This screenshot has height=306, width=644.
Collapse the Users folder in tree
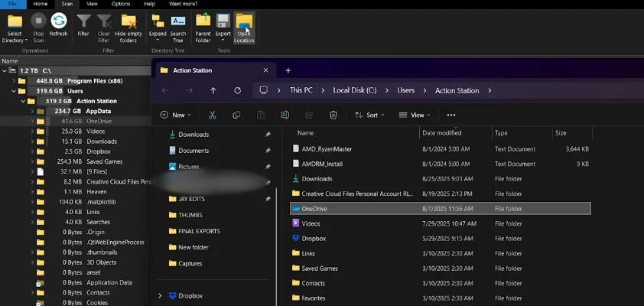[12, 91]
